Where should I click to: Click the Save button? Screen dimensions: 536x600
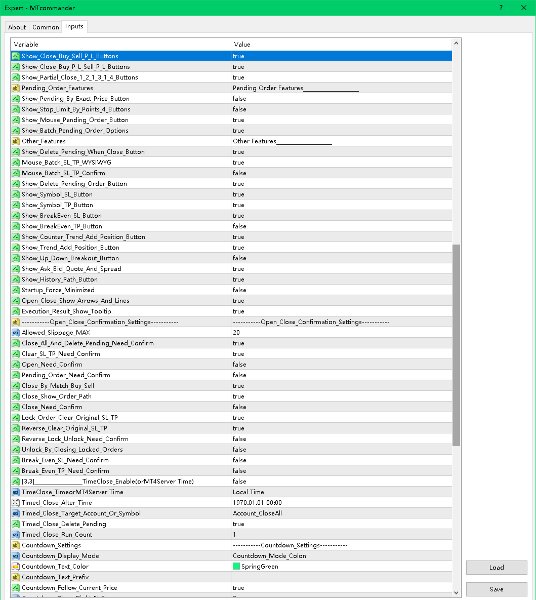(496, 589)
